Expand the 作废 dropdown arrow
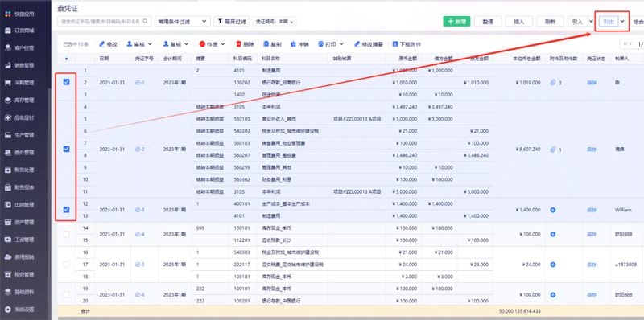The width and height of the screenshot is (644, 320). tap(223, 44)
